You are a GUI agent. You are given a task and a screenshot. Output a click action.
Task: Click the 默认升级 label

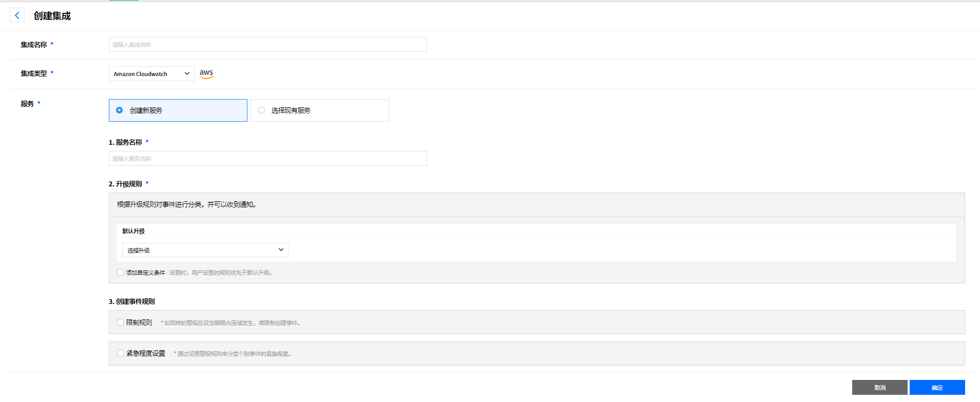click(133, 231)
